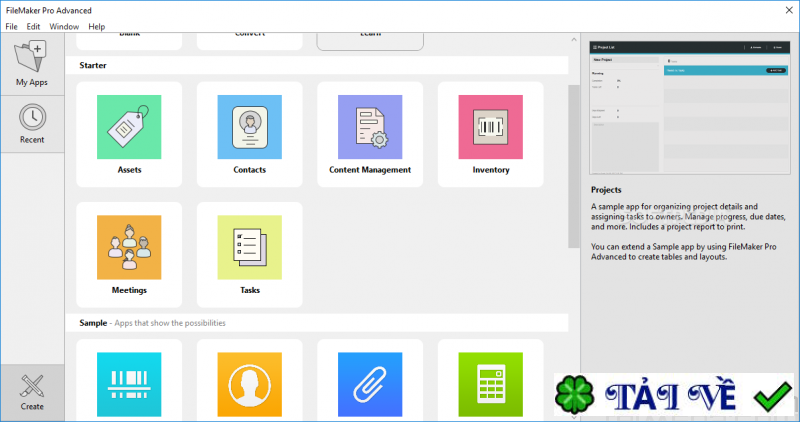The width and height of the screenshot is (800, 422).
Task: Open the Assets starter app
Action: 129,134
